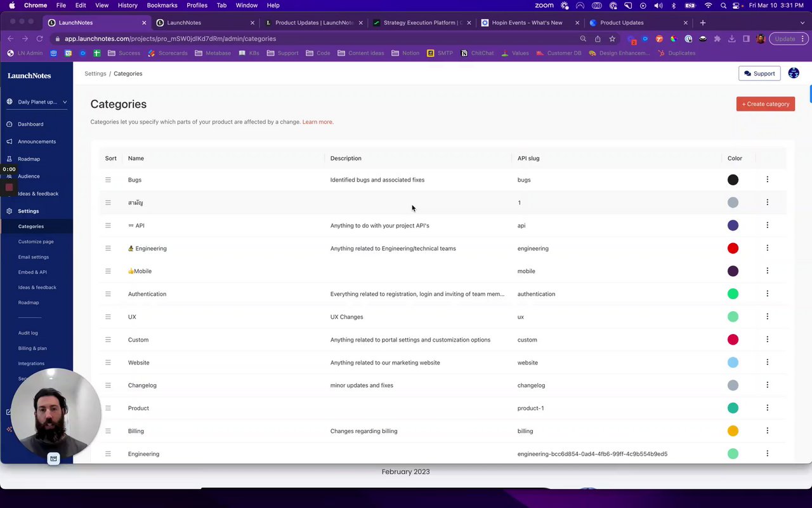The width and height of the screenshot is (812, 508).
Task: Click Dashboard icon in sidebar
Action: [x=10, y=124]
